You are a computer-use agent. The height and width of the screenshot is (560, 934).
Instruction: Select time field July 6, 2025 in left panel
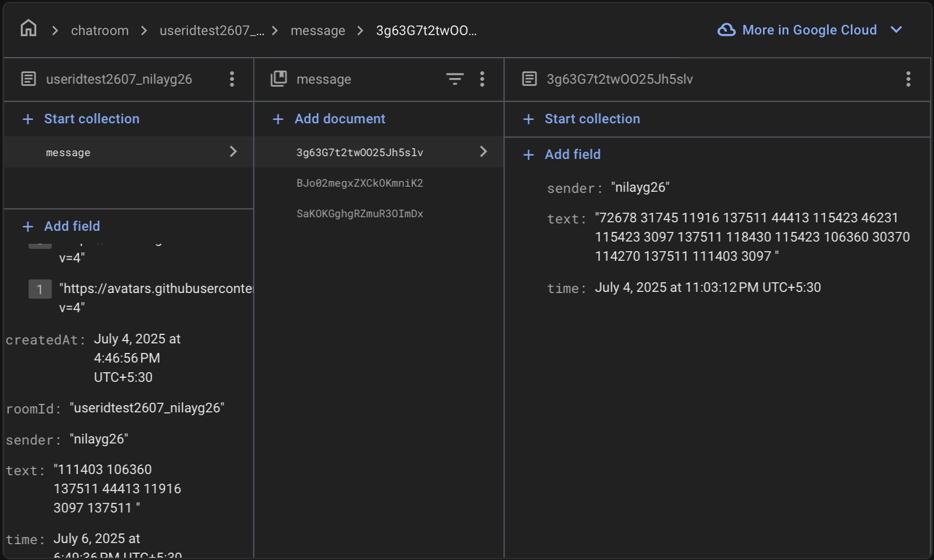(94, 544)
